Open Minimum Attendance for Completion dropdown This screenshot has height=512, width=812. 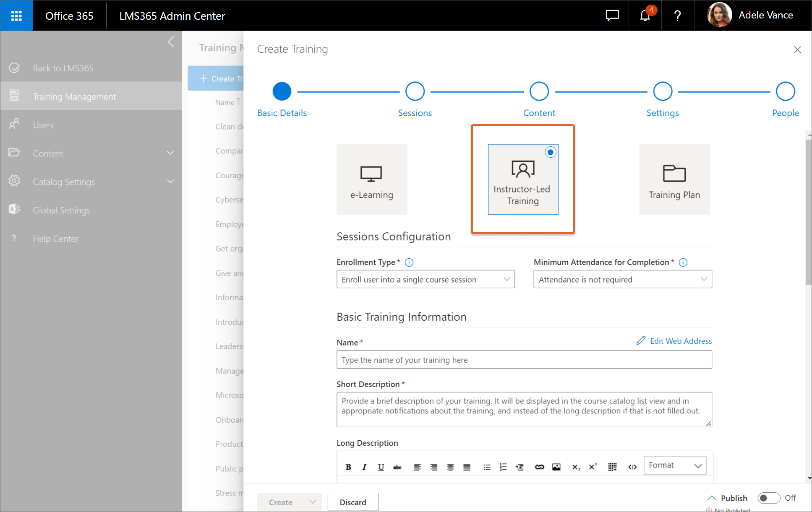point(622,279)
